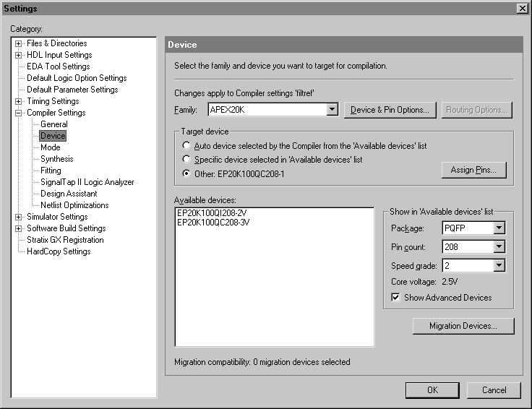The image size is (532, 409).
Task: Collapse the Compiler Settings tree node
Action: click(18, 113)
